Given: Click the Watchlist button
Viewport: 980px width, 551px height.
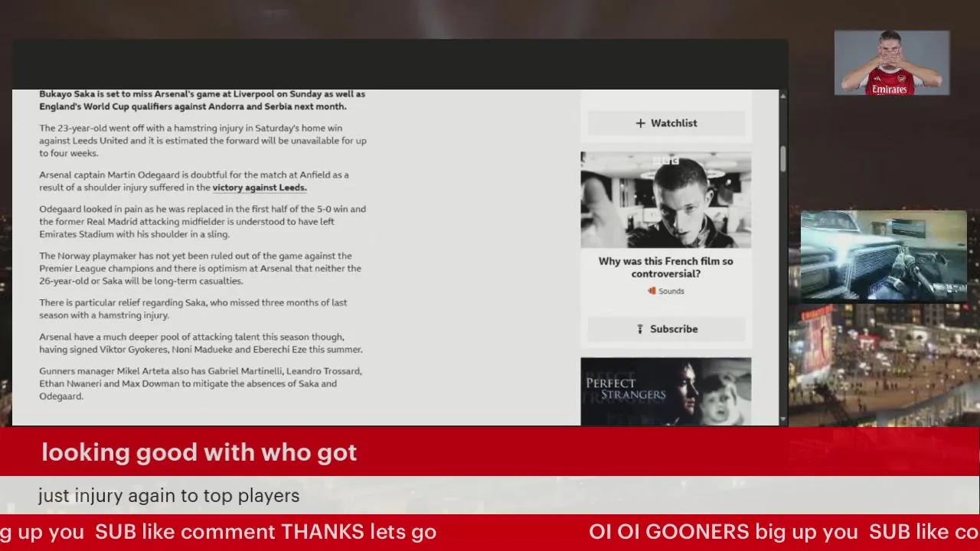Looking at the screenshot, I should click(666, 123).
